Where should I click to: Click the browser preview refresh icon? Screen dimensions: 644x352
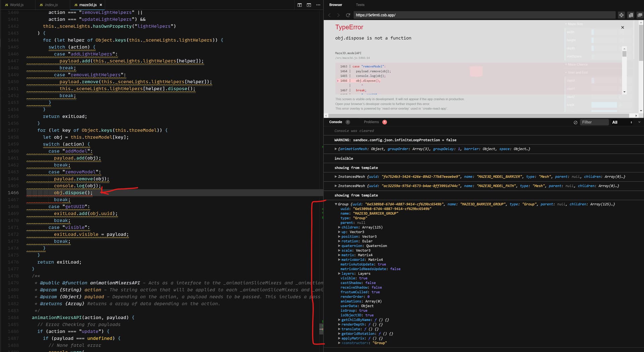348,15
